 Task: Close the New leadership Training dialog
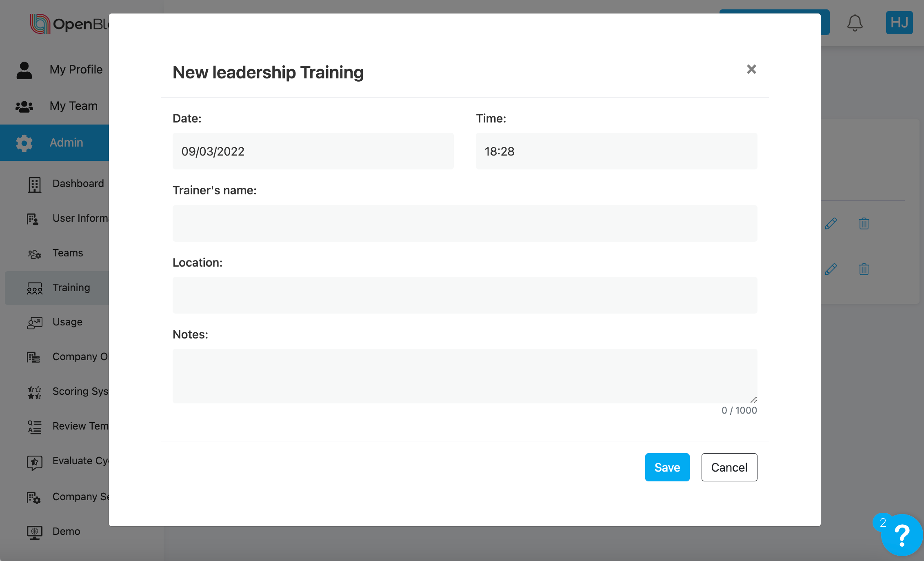751,69
